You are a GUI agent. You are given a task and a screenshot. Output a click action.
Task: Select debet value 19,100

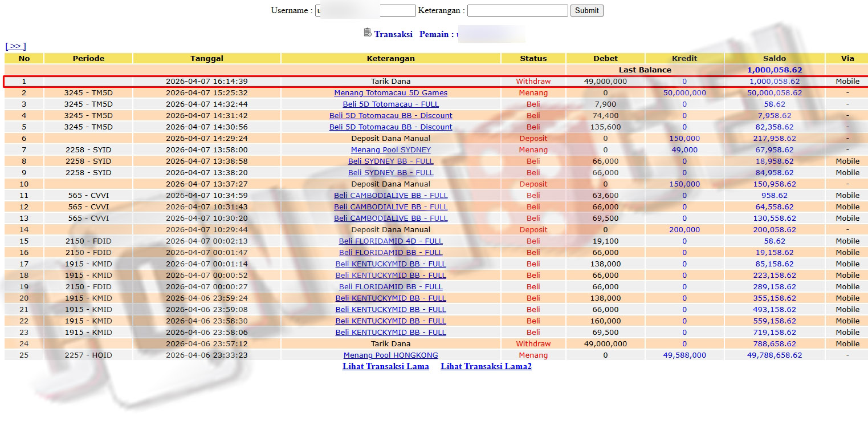pyautogui.click(x=605, y=241)
